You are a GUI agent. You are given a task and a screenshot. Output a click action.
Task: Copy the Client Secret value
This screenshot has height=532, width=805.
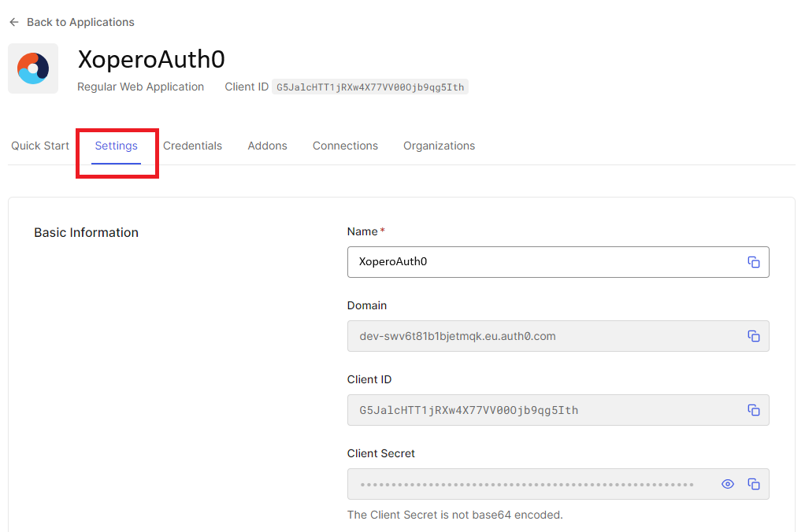753,484
